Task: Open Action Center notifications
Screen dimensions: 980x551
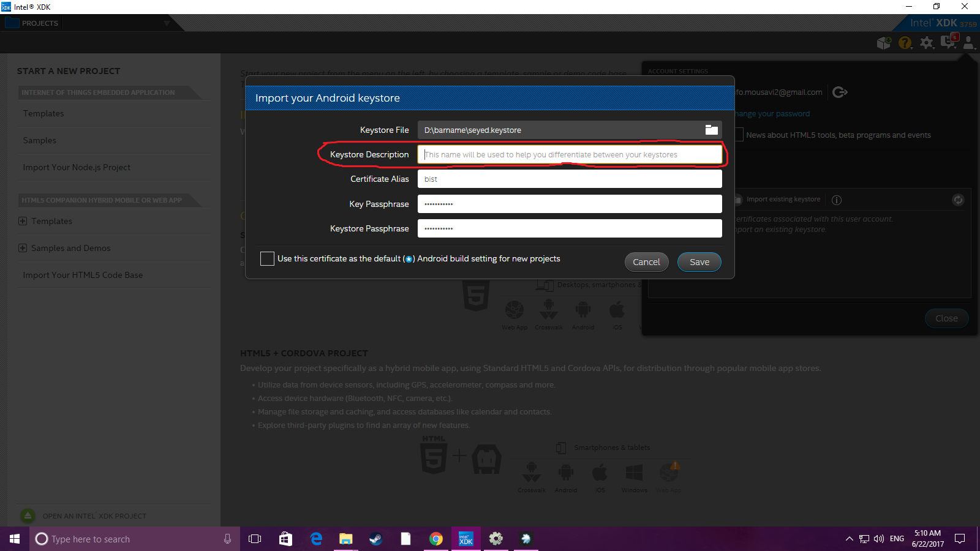Action: (x=960, y=539)
